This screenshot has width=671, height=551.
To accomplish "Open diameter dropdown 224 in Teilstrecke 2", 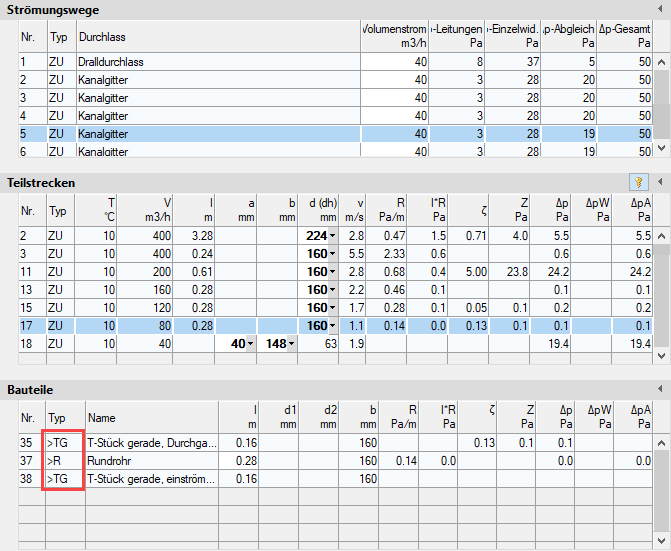I will point(333,236).
